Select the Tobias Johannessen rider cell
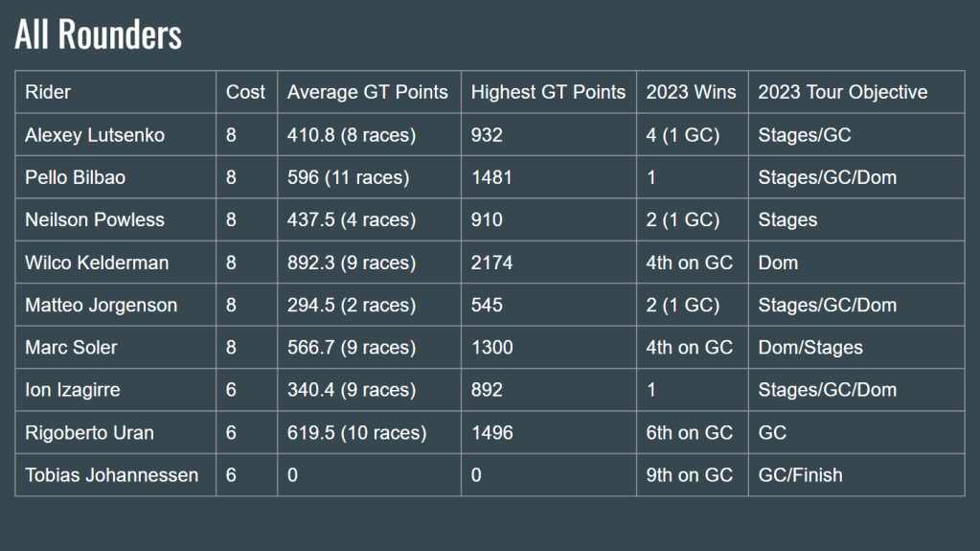Screen dimensions: 980x551 tap(111, 474)
